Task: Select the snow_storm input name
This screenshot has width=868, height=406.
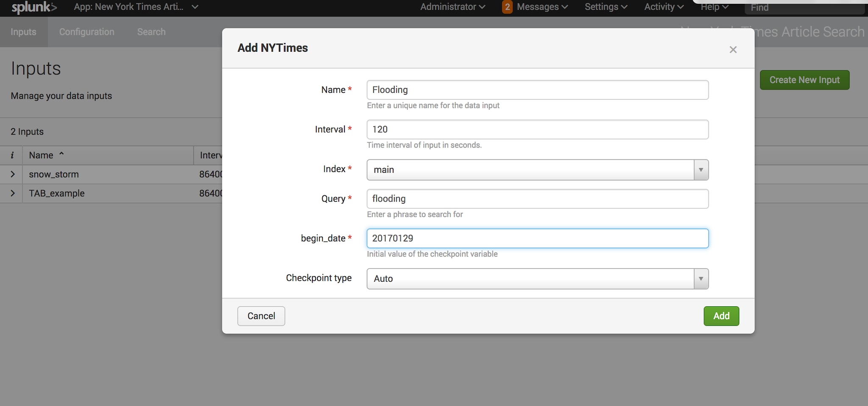Action: [54, 174]
